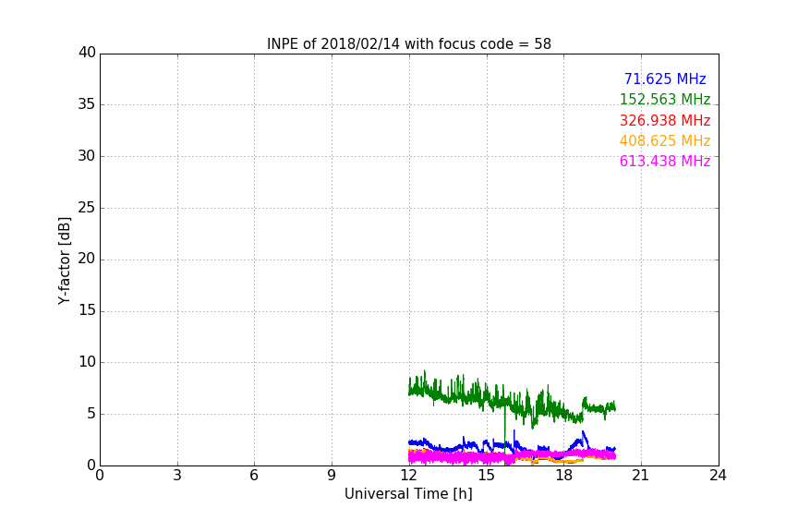798x532 pixels.
Task: Click the x-axis tick value 12
Action: click(408, 476)
